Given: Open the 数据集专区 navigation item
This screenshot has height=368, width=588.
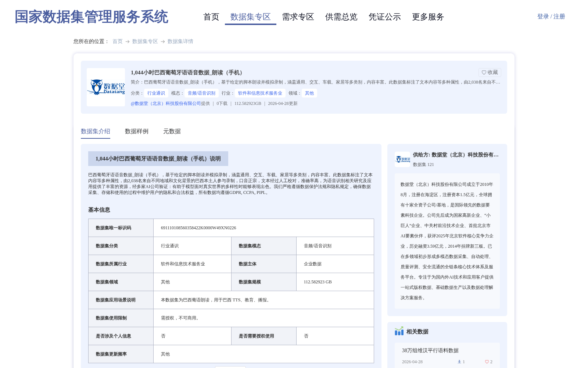Looking at the screenshot, I should point(251,17).
